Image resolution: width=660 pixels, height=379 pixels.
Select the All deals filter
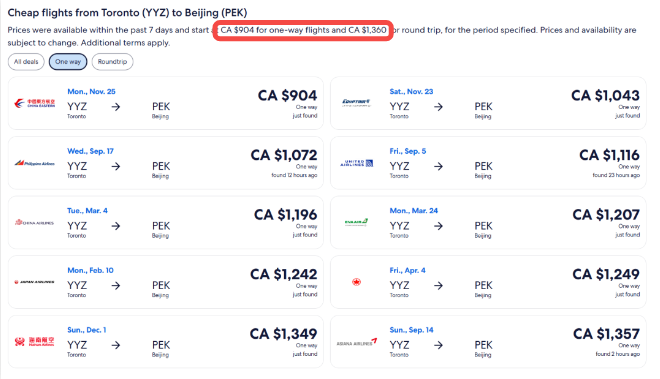[x=26, y=62]
